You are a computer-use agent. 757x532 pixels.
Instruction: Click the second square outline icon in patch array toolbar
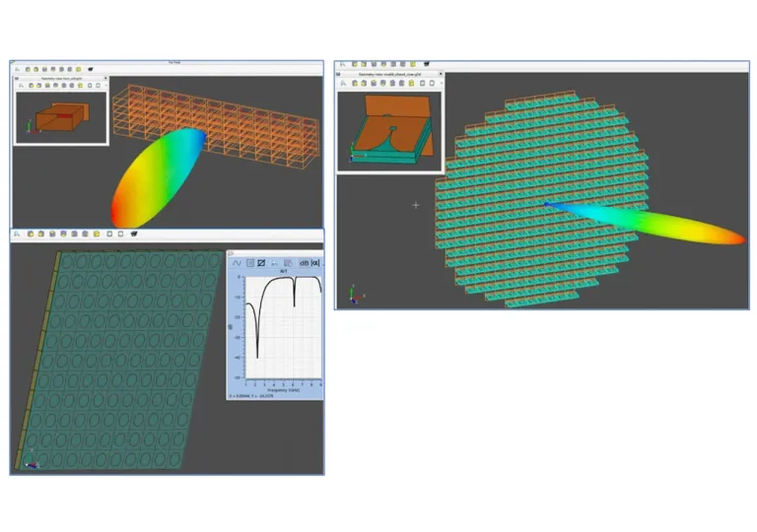click(120, 234)
